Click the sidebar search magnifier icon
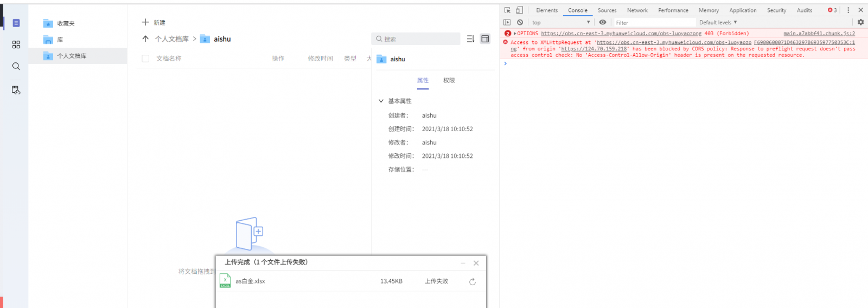The image size is (868, 308). (16, 66)
